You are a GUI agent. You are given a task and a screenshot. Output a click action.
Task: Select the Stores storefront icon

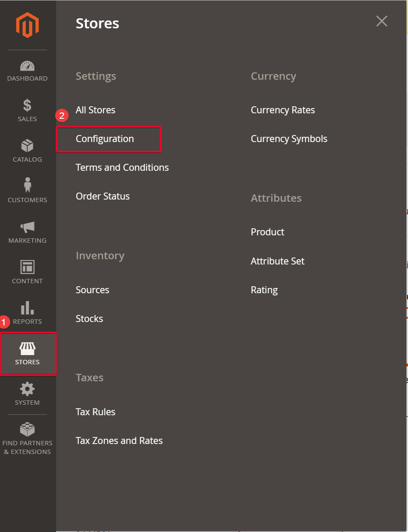pos(27,349)
